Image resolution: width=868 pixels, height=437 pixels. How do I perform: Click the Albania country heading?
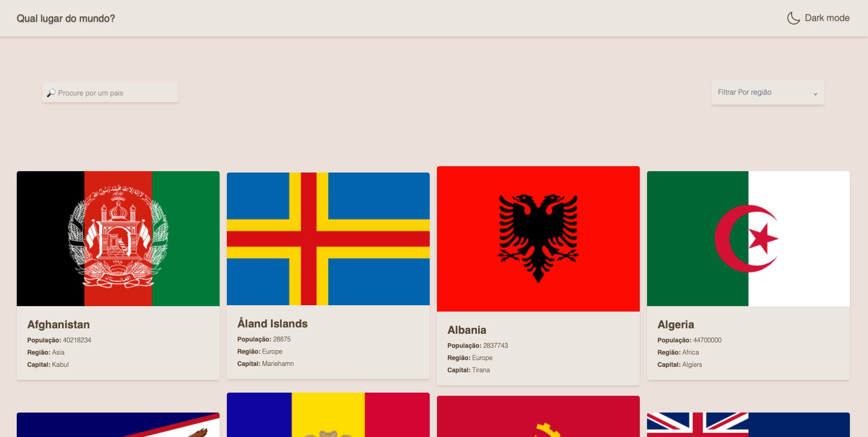[x=467, y=330]
